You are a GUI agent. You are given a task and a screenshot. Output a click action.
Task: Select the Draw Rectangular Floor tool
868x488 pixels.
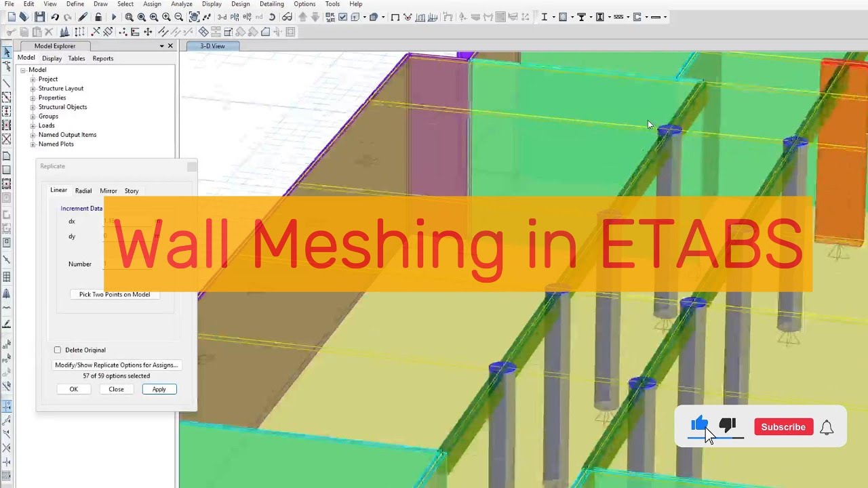pyautogui.click(x=7, y=170)
